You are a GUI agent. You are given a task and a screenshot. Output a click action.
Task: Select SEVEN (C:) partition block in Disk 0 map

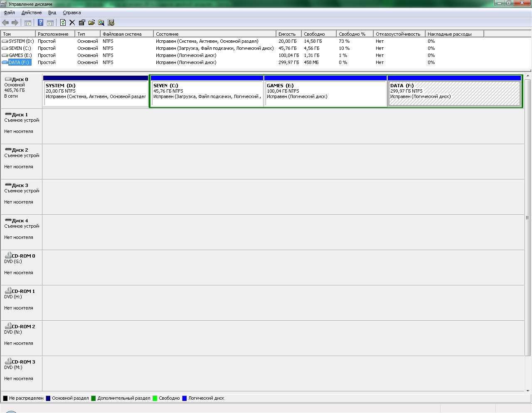coord(207,91)
